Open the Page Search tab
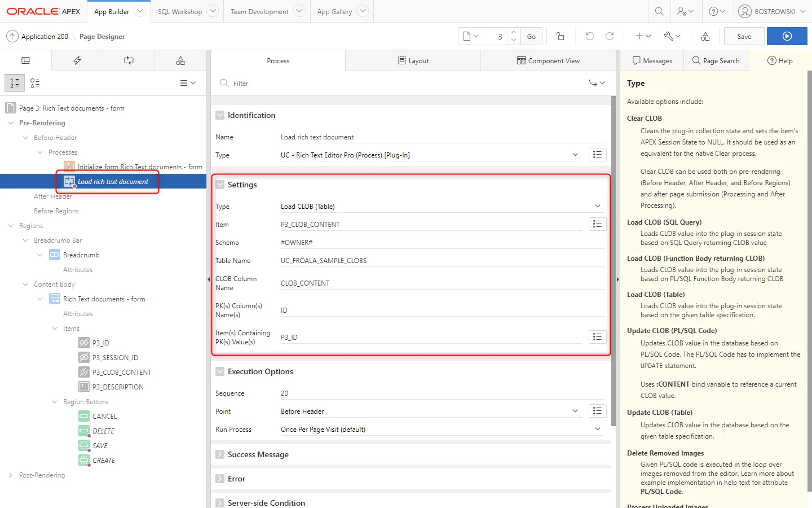The image size is (812, 508). coord(716,60)
